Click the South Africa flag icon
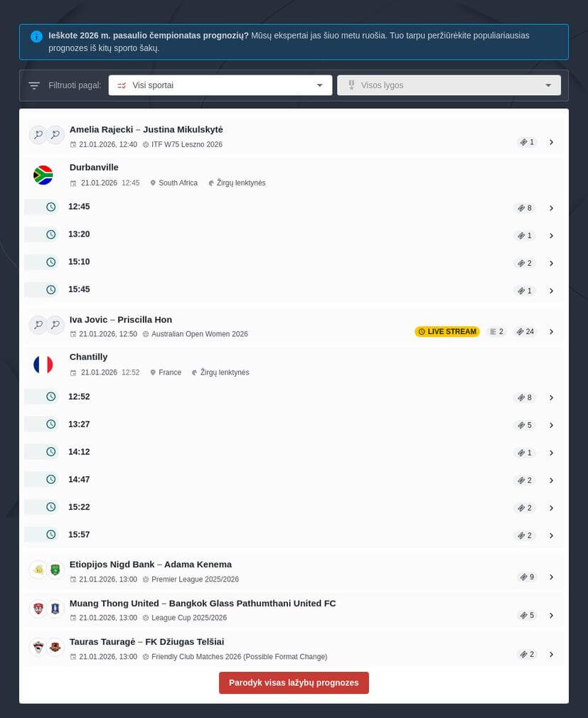 tap(43, 175)
